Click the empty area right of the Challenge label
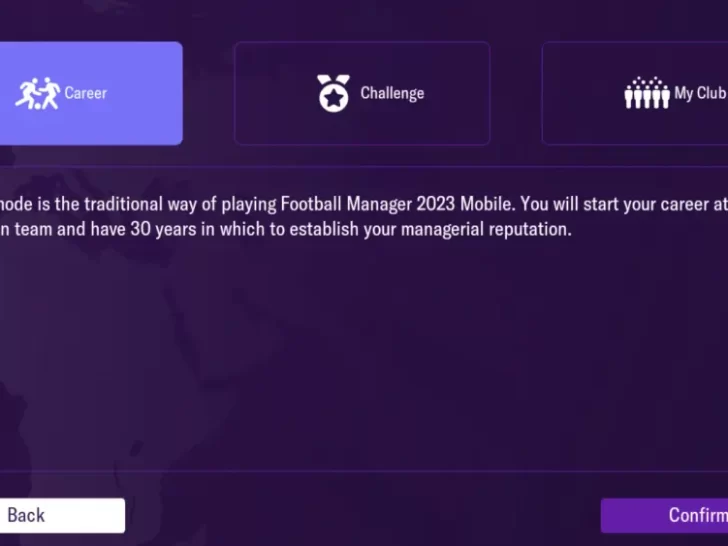This screenshot has width=728, height=546. tap(455, 93)
